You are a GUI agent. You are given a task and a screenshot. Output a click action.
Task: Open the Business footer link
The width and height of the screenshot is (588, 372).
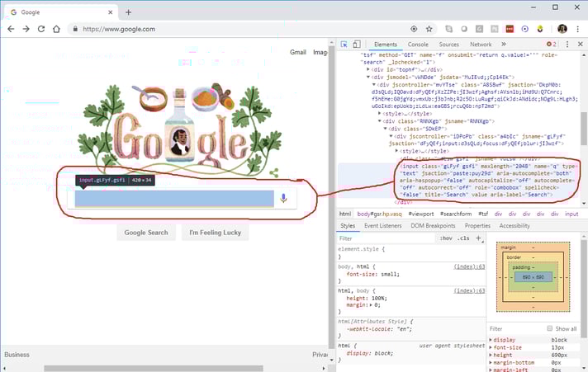[x=17, y=355]
